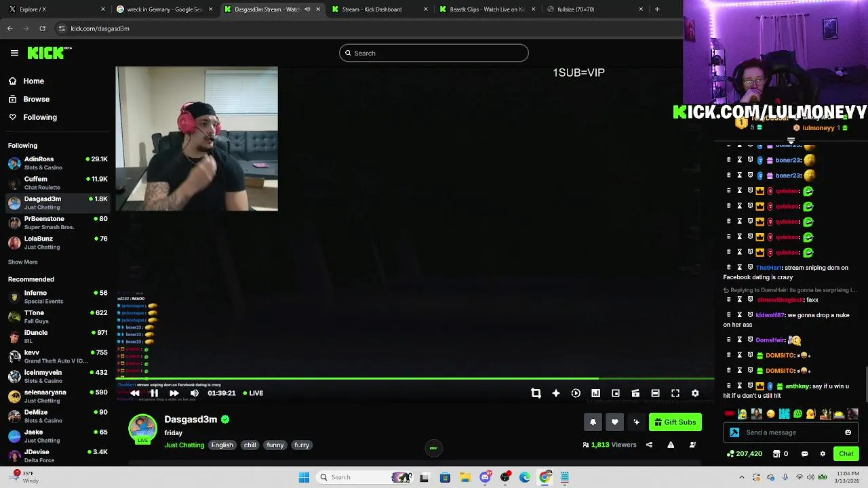Open Inferno recommended channel
868x488 pixels.
point(57,297)
